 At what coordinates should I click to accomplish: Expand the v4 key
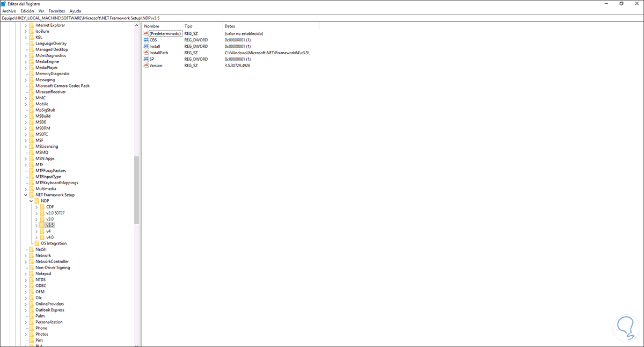pos(36,231)
